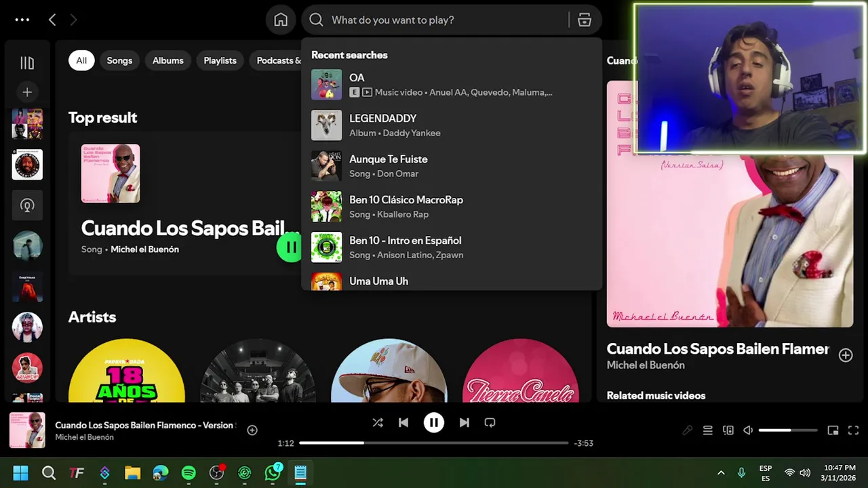The height and width of the screenshot is (488, 868).
Task: Open Michel el Buenón link in player bar
Action: point(84,437)
